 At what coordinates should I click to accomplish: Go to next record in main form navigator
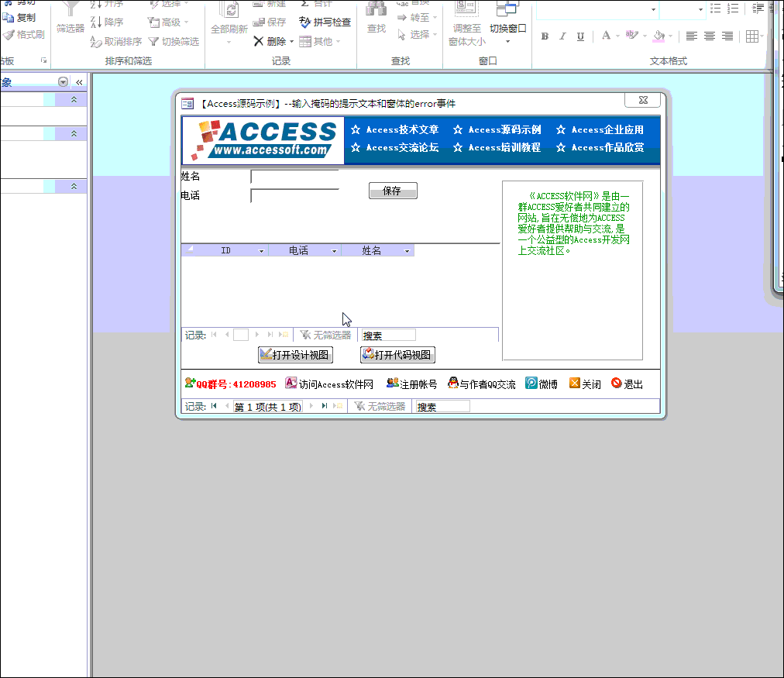pyautogui.click(x=311, y=406)
